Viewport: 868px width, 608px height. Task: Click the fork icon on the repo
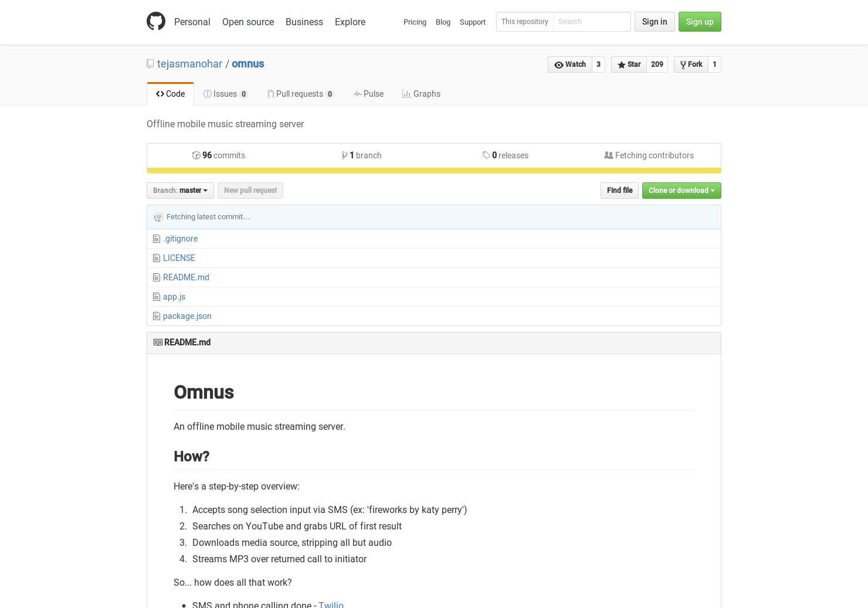click(x=683, y=64)
